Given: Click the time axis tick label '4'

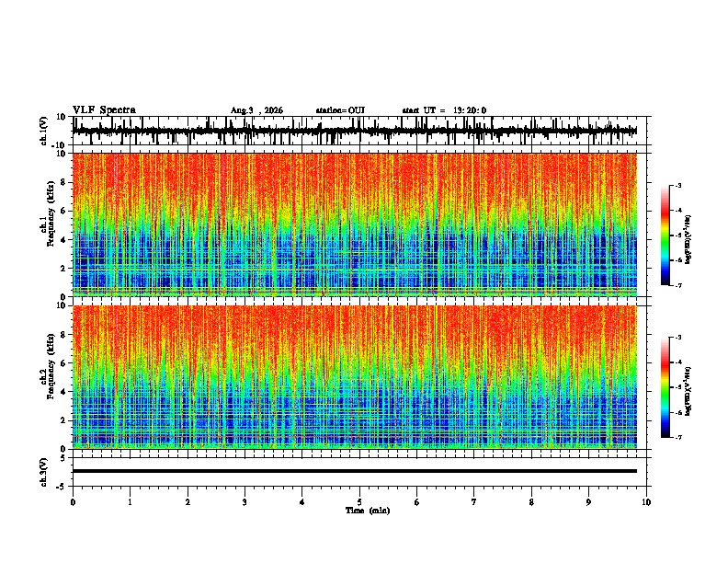Looking at the screenshot, I should click(x=302, y=502).
